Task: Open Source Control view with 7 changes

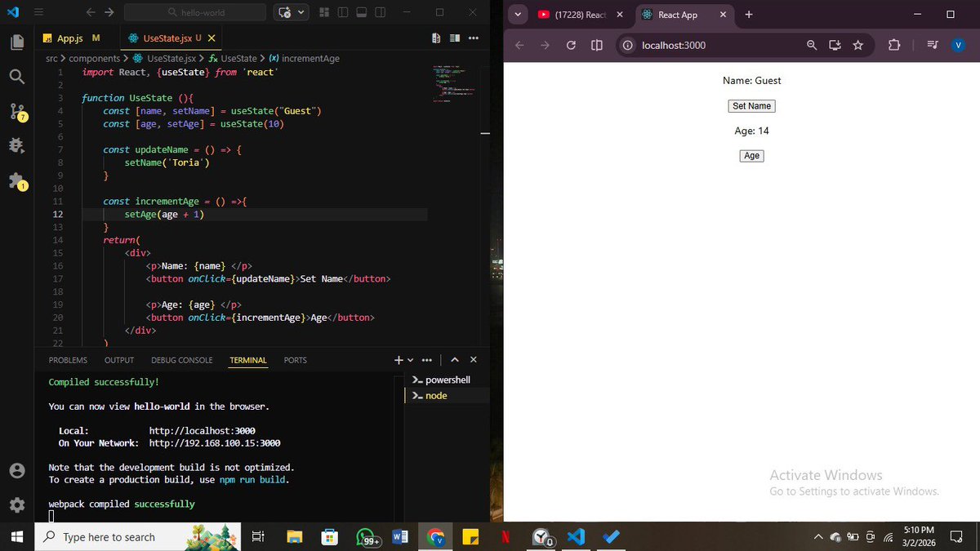Action: (x=17, y=112)
